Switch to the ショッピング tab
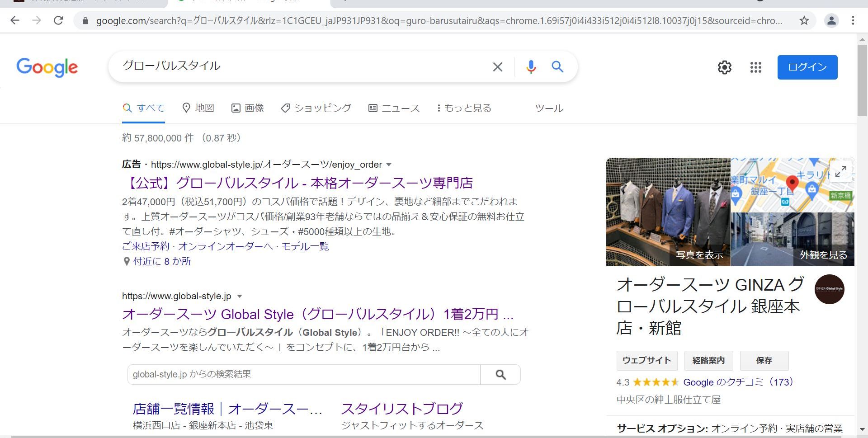This screenshot has height=438, width=868. [316, 108]
